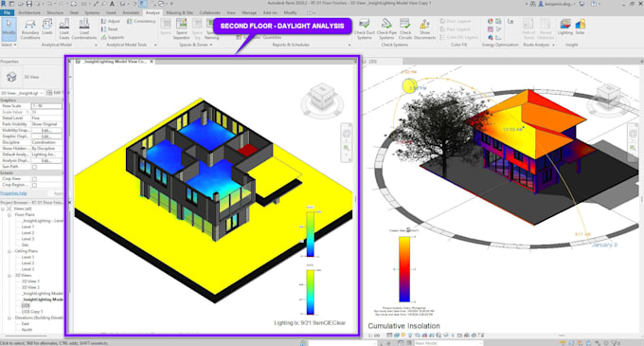Switch to the Collaborate ribbon tab

pyautogui.click(x=209, y=12)
